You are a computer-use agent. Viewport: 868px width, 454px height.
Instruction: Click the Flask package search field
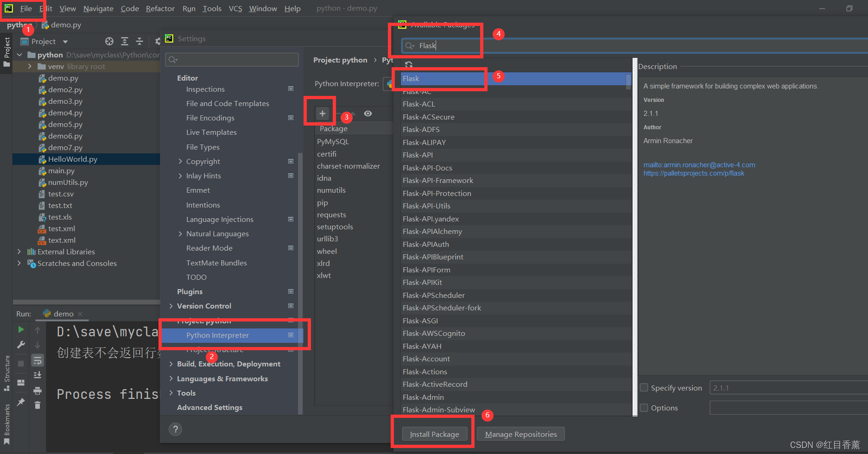(634, 45)
